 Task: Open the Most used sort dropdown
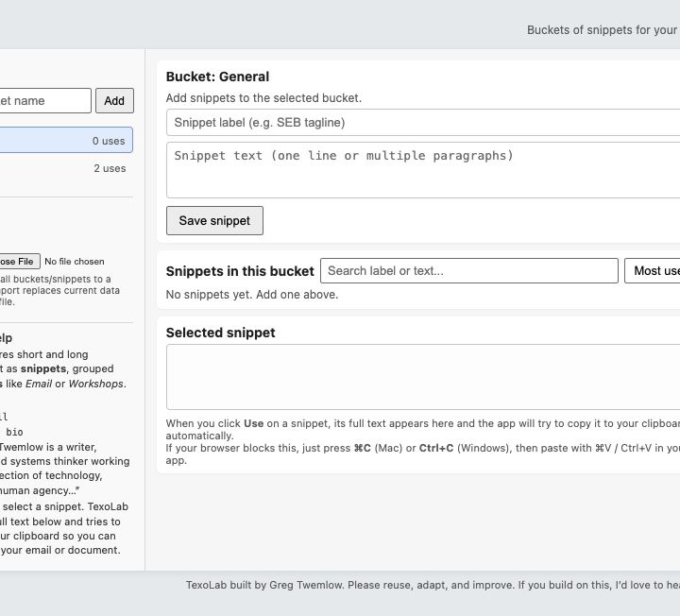click(653, 271)
